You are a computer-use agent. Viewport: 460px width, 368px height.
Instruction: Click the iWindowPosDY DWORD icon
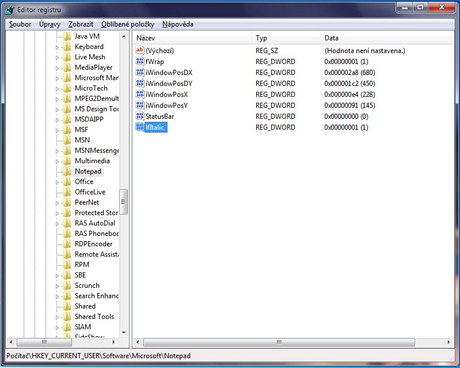[x=140, y=83]
